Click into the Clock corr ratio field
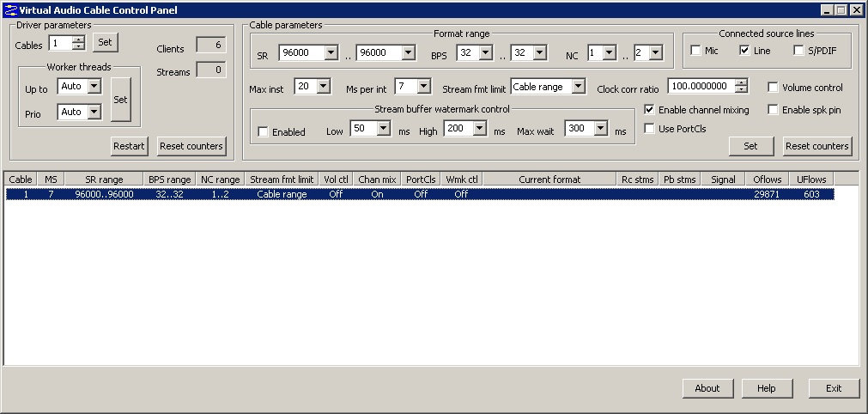 pyautogui.click(x=701, y=87)
